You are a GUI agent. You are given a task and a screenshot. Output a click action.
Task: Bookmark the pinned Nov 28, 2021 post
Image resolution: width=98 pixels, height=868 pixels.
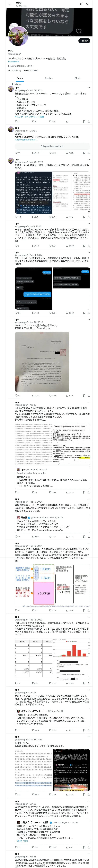click(x=84, y=121)
